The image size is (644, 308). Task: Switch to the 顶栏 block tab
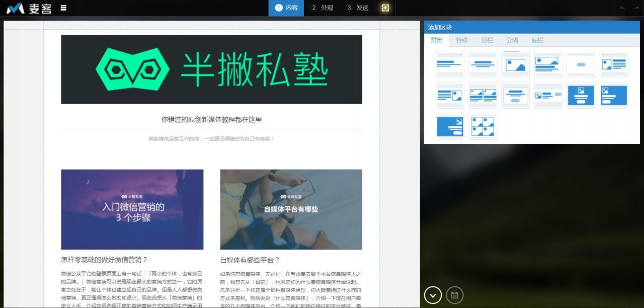click(x=487, y=40)
